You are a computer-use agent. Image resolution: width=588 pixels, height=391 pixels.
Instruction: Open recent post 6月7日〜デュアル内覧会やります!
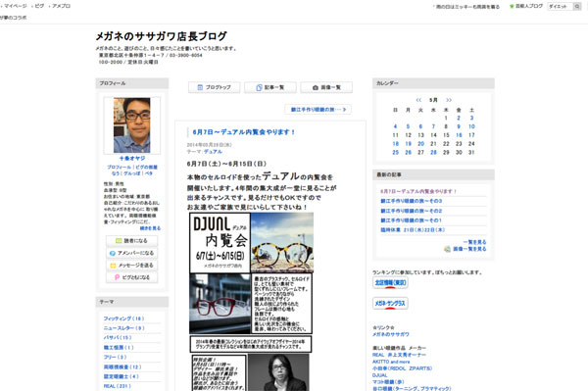418,191
